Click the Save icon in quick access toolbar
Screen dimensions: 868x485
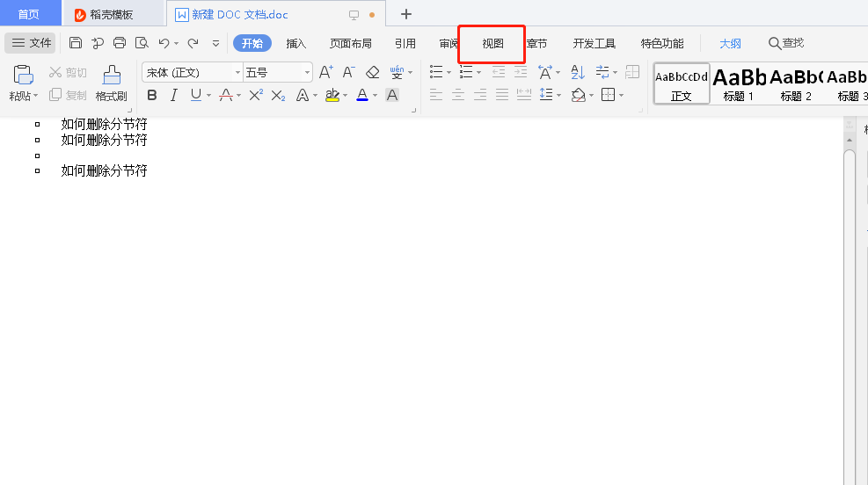(76, 43)
